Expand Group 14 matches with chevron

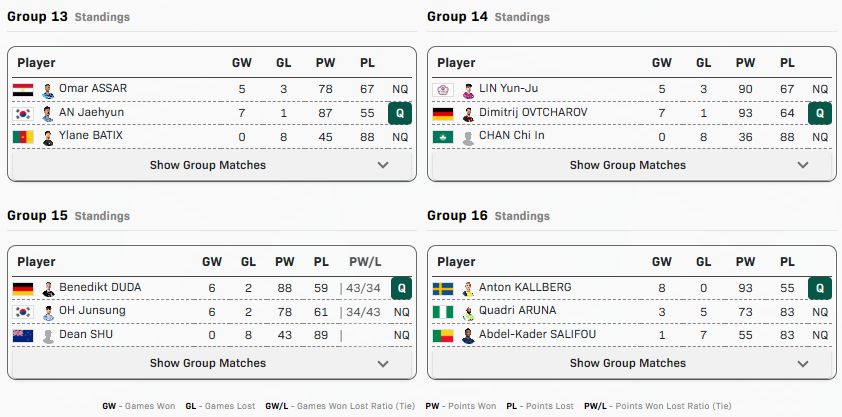click(x=804, y=166)
